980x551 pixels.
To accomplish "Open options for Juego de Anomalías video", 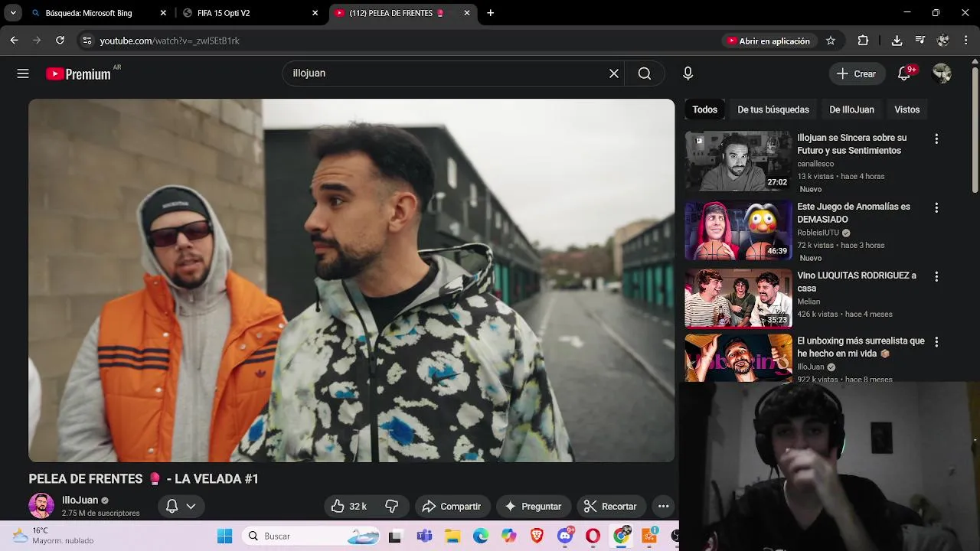I will [x=936, y=208].
